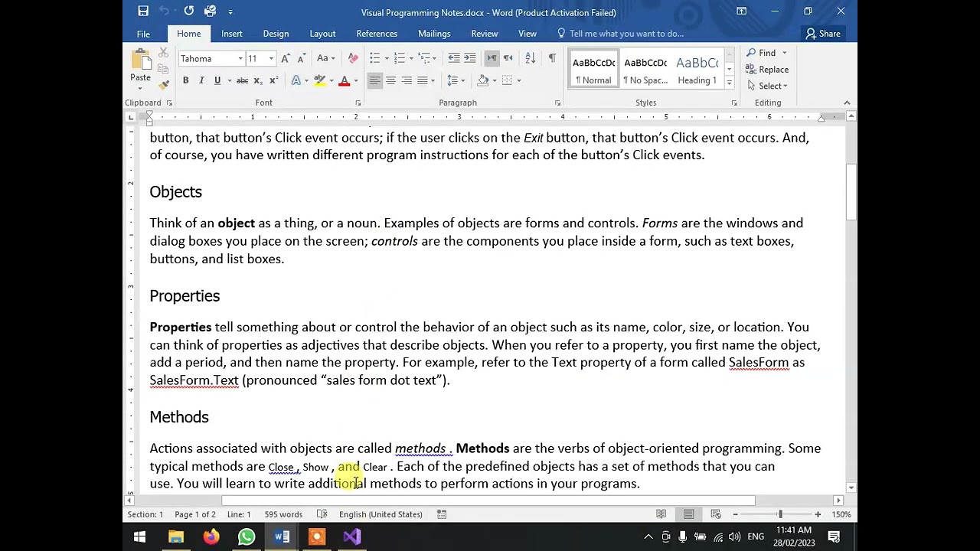Viewport: 980px width, 551px height.
Task: Switch to the Design tab
Action: pyautogui.click(x=276, y=34)
